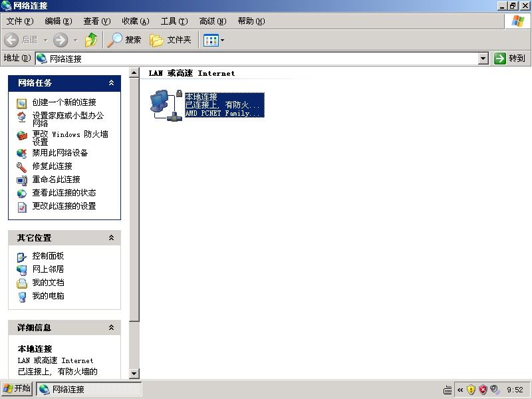
Task: Click 设置家庭或小型办公网络 link
Action: click(68, 119)
